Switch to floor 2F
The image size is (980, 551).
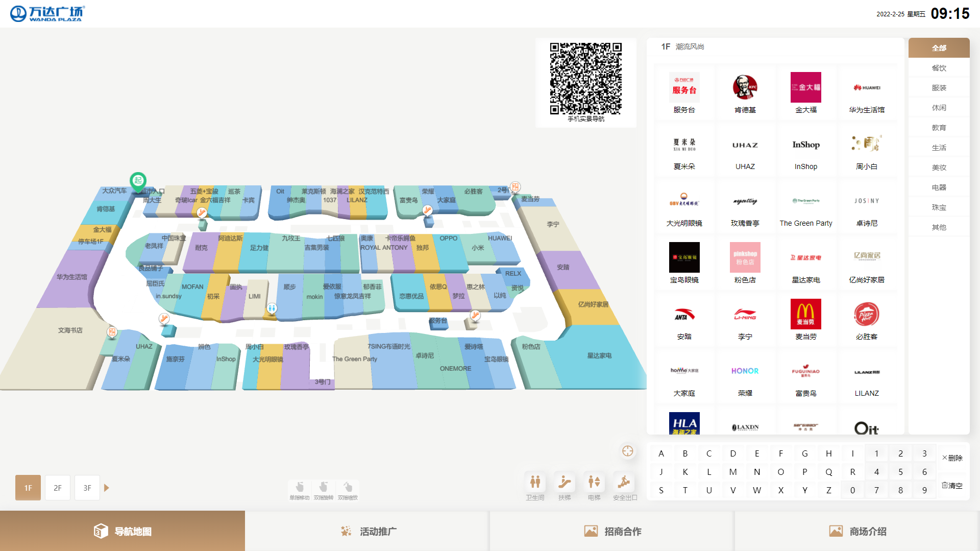58,488
